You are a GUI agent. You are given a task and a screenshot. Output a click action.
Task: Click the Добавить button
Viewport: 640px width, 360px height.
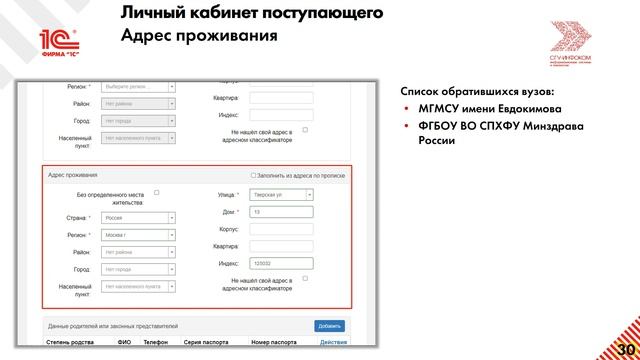click(x=329, y=326)
